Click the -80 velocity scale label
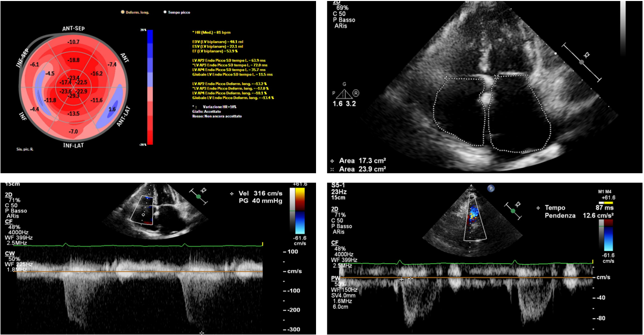 (600, 318)
